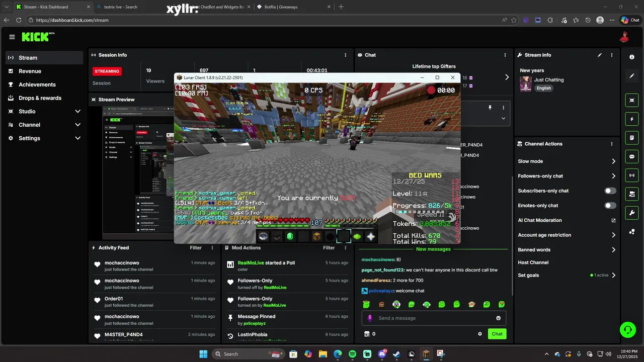Open the support headset bubble
Screen dimensions: 644x362
627,330
